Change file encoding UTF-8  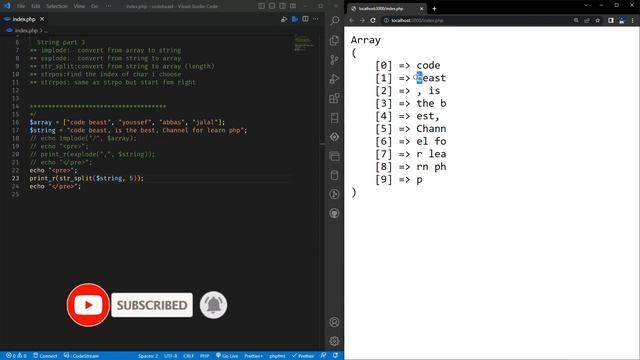point(170,356)
